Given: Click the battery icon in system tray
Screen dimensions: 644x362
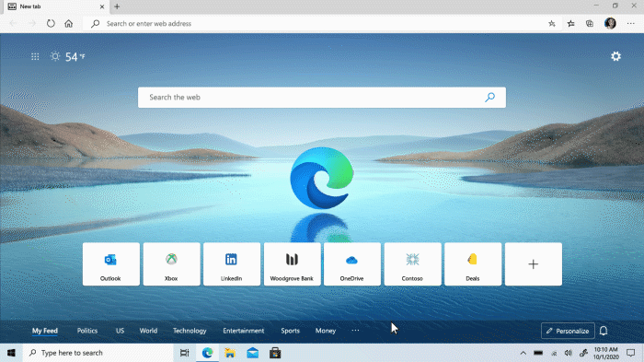Looking at the screenshot, I should tap(538, 353).
